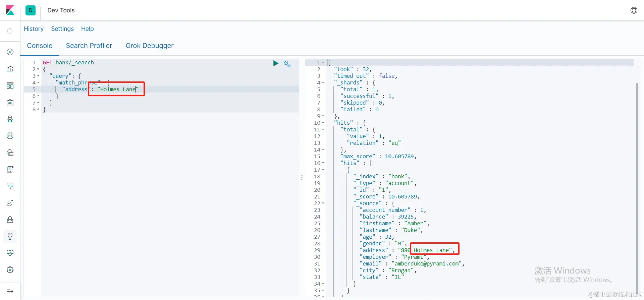
Task: Collapse the "total" block at response line 11
Action: [x=323, y=130]
